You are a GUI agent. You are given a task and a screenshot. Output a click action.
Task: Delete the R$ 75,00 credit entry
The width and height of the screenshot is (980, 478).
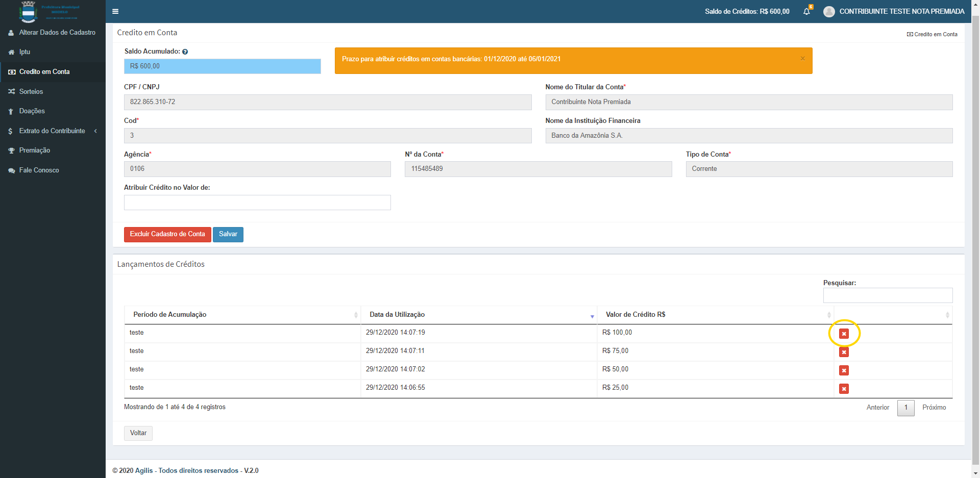click(x=844, y=352)
